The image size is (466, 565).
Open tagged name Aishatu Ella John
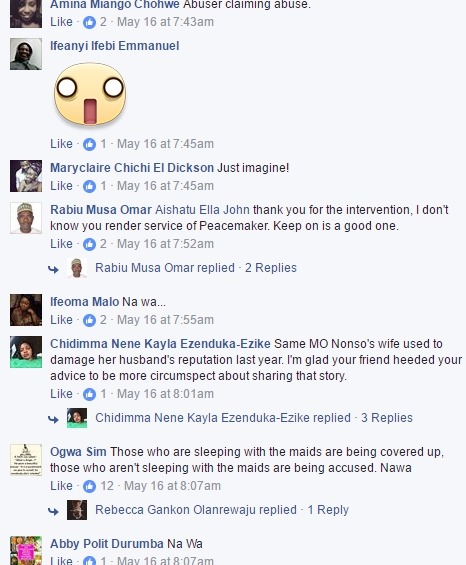(x=202, y=210)
